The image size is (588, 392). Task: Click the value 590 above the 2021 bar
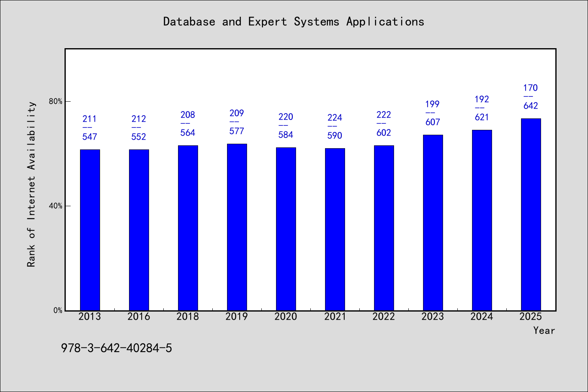point(335,136)
